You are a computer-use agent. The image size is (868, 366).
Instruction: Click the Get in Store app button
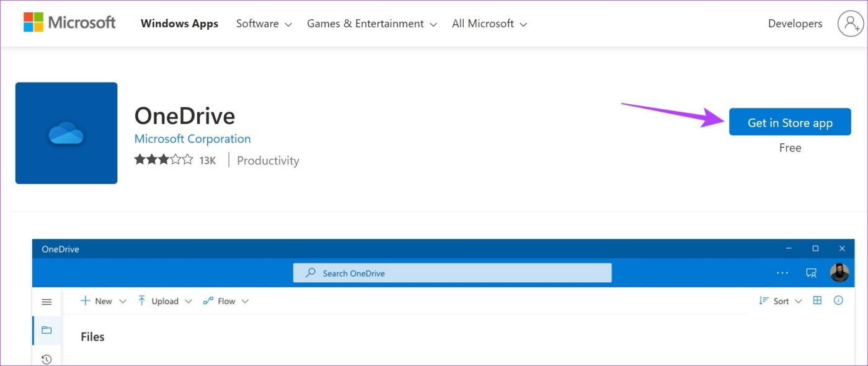(x=790, y=122)
